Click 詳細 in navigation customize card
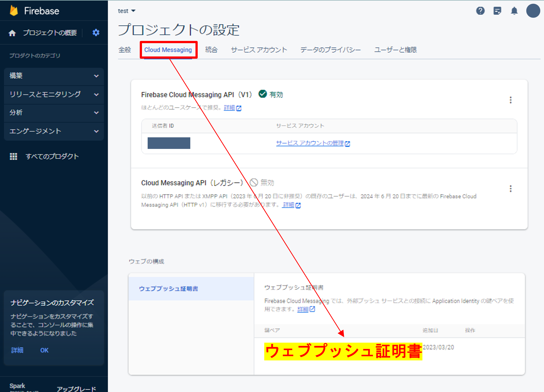The width and height of the screenshot is (544, 392). click(x=17, y=350)
